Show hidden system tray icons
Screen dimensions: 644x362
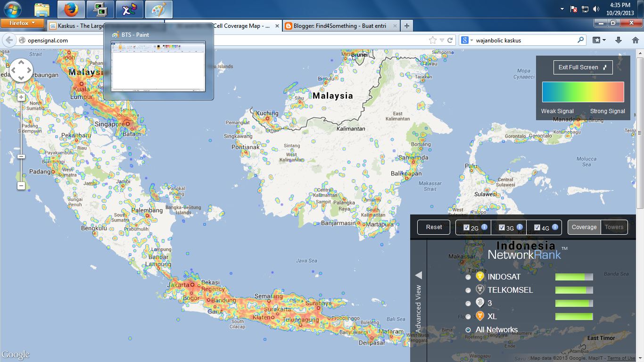(562, 9)
